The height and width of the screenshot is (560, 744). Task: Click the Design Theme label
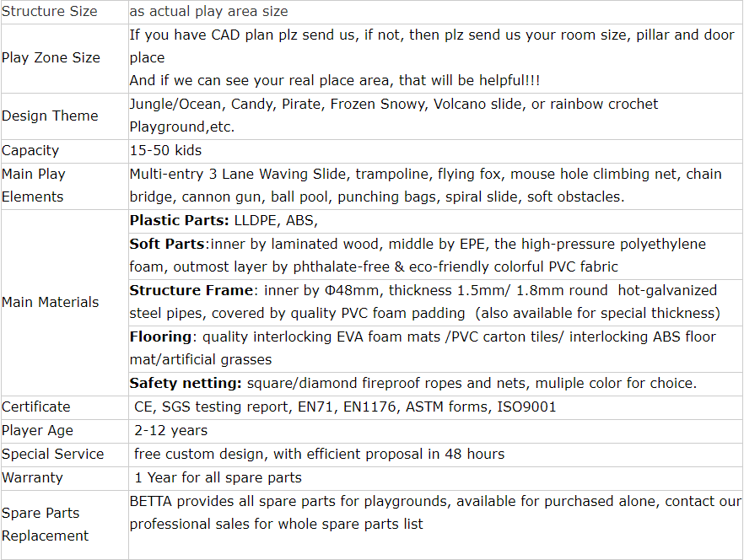coord(50,116)
